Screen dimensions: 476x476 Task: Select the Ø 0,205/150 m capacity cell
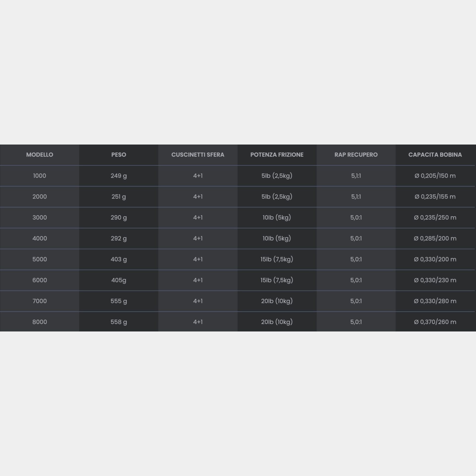click(435, 176)
